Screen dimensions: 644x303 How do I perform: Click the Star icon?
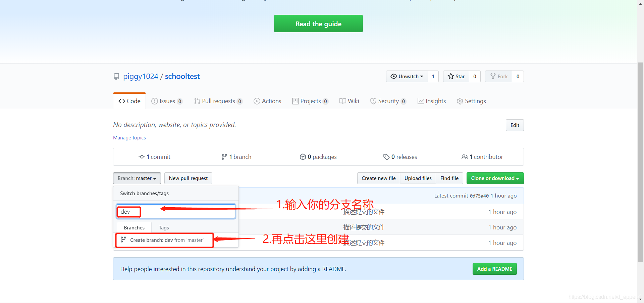pos(451,76)
